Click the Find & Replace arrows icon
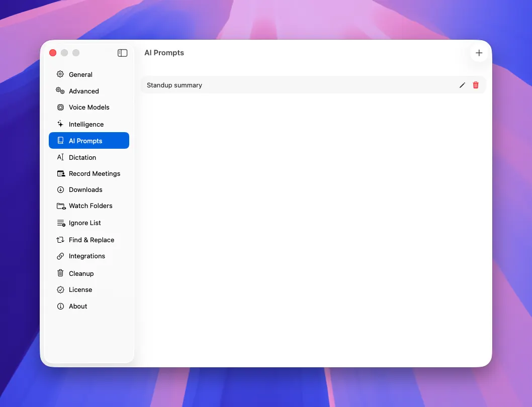532x407 pixels. pos(60,240)
